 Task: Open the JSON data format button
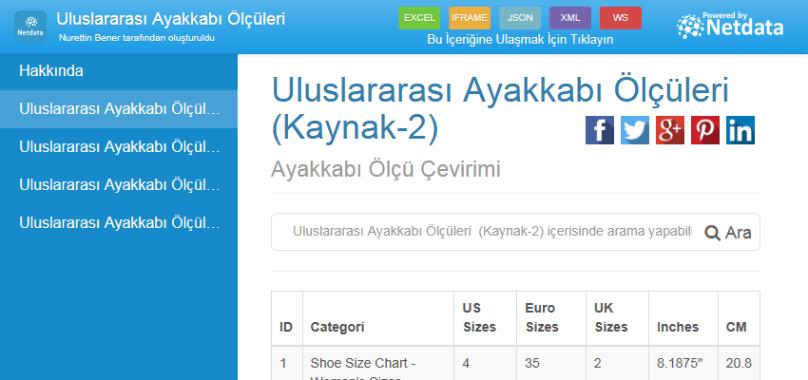[520, 18]
